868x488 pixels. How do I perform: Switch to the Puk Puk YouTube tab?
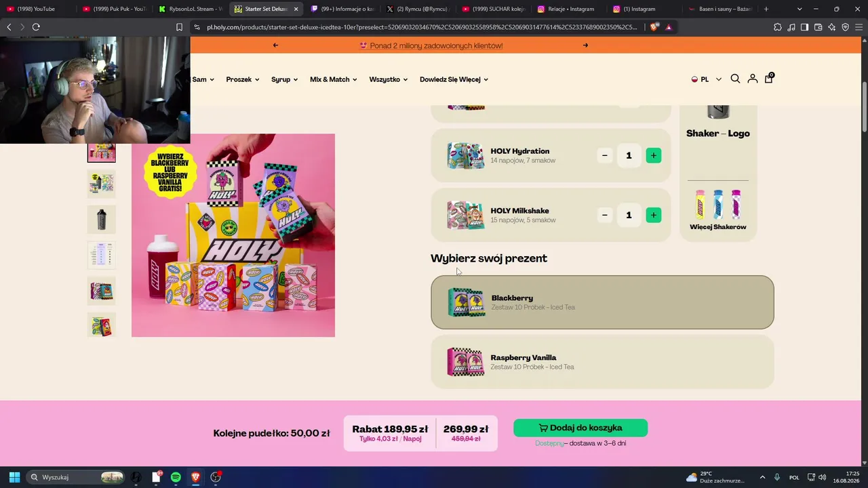114,9
